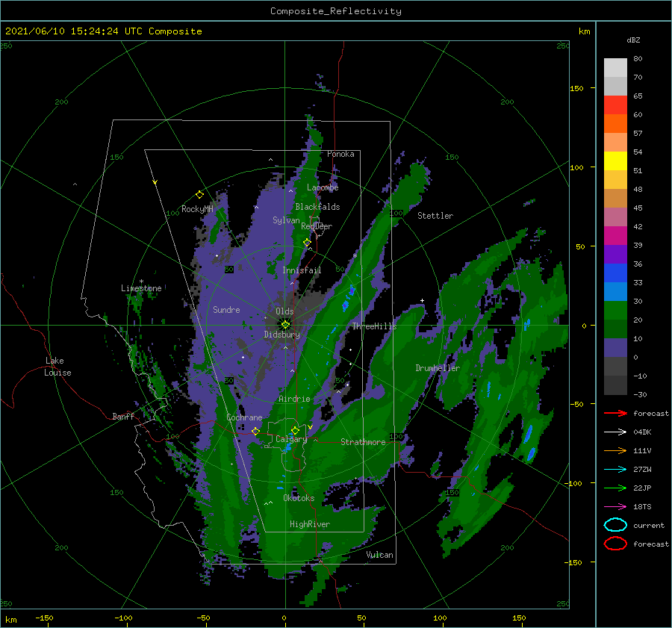Click the red forecast ellipse icon
This screenshot has height=628, width=672.
[615, 544]
